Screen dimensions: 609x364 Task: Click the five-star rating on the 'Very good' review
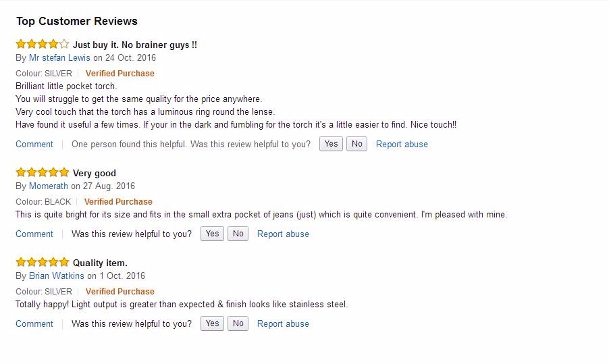[x=43, y=173]
